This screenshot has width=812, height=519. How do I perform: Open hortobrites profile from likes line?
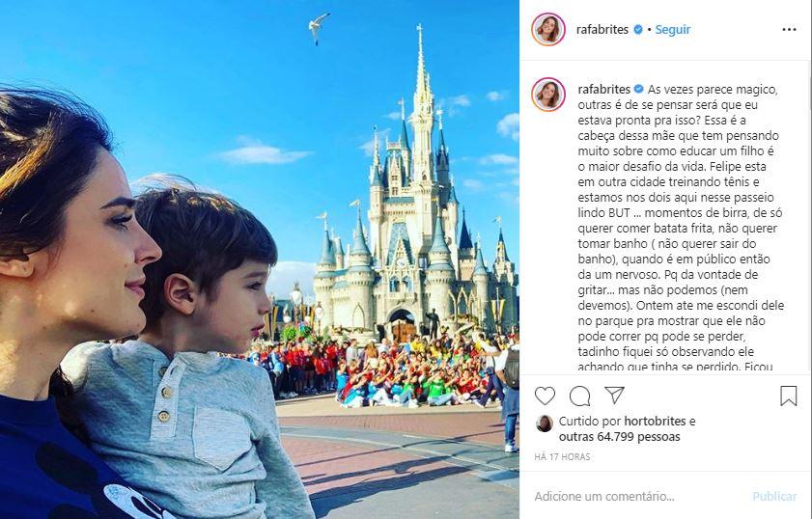point(655,422)
